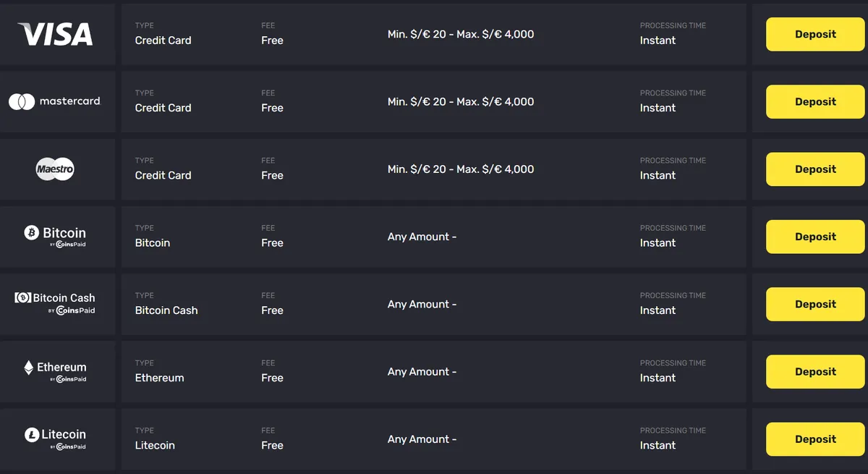Click the CoinsPaid branding below Ethereum
The image size is (868, 474).
pyautogui.click(x=67, y=379)
